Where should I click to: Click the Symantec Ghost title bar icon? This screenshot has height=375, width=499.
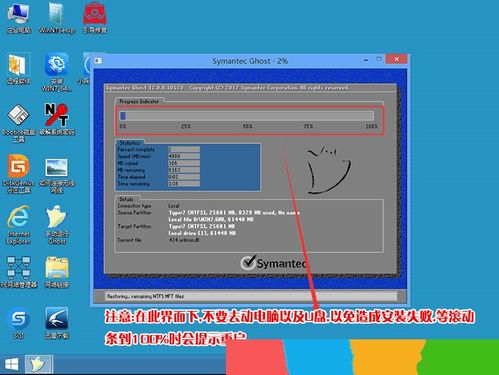coord(99,61)
